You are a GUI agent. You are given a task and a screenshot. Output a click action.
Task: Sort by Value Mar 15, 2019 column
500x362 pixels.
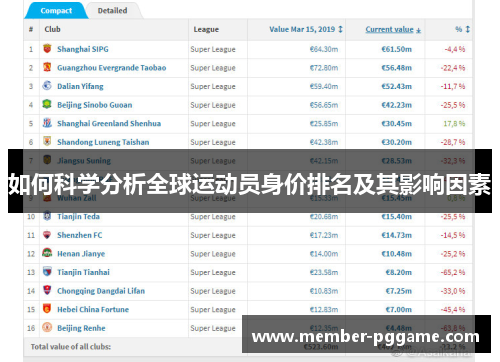click(x=306, y=29)
